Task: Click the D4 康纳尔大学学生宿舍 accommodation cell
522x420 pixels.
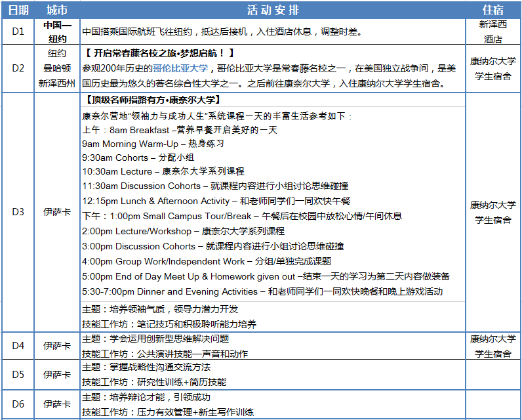Action: point(493,346)
